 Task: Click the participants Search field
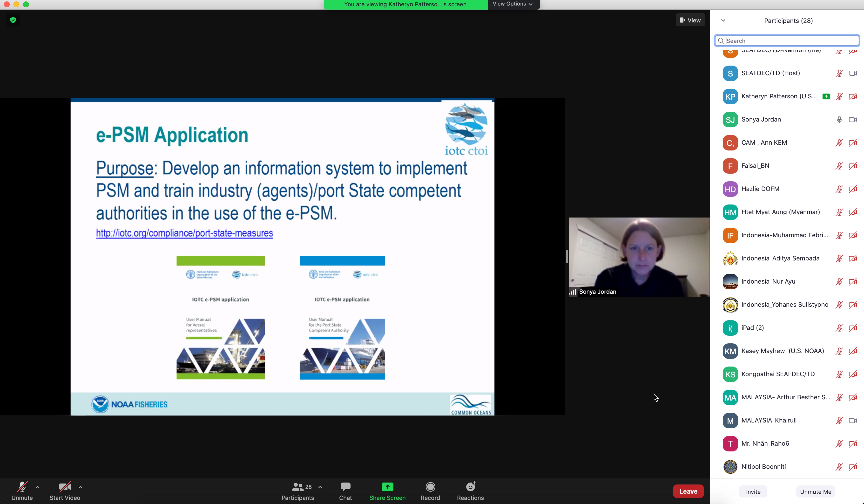[x=789, y=41]
